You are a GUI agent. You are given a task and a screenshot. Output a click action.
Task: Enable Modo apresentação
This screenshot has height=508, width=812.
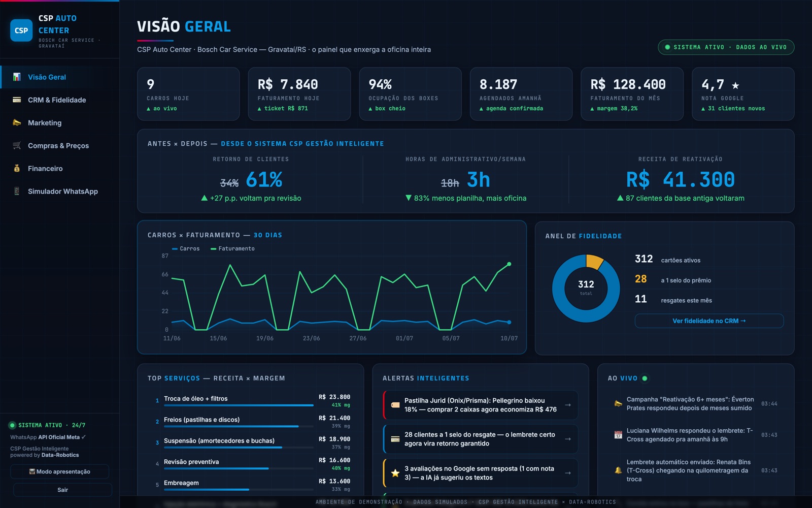tap(59, 471)
